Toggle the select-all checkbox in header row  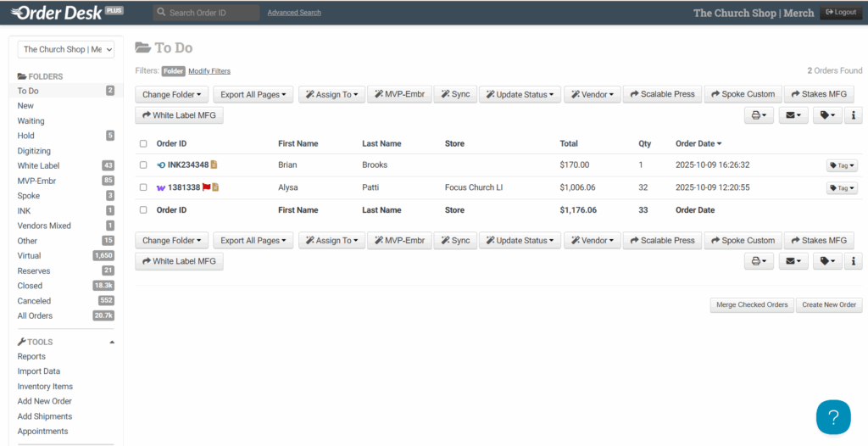click(x=143, y=144)
